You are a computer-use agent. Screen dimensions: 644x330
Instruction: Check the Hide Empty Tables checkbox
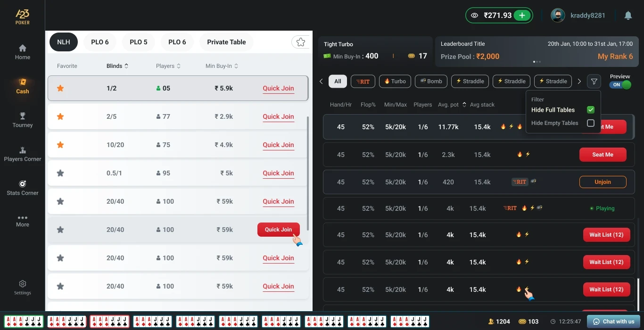[x=590, y=123]
